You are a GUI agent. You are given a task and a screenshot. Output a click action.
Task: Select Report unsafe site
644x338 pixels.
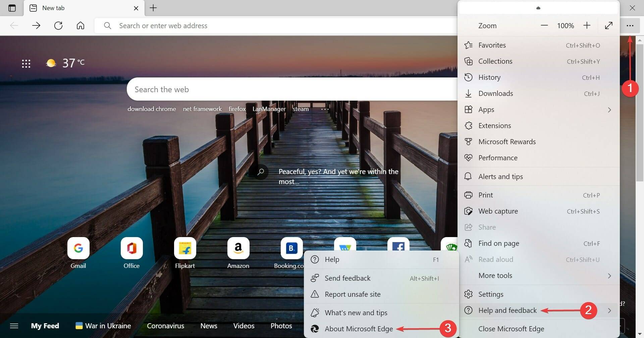tap(352, 294)
